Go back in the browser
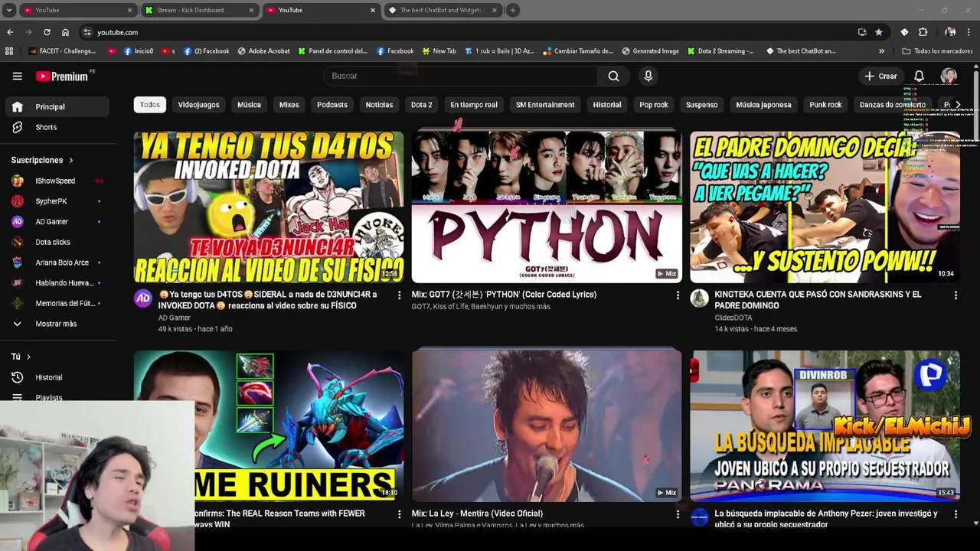This screenshot has height=551, width=980. click(x=10, y=32)
